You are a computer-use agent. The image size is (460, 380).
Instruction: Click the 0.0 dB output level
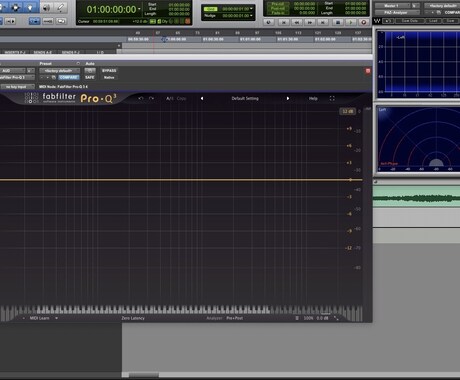click(322, 318)
